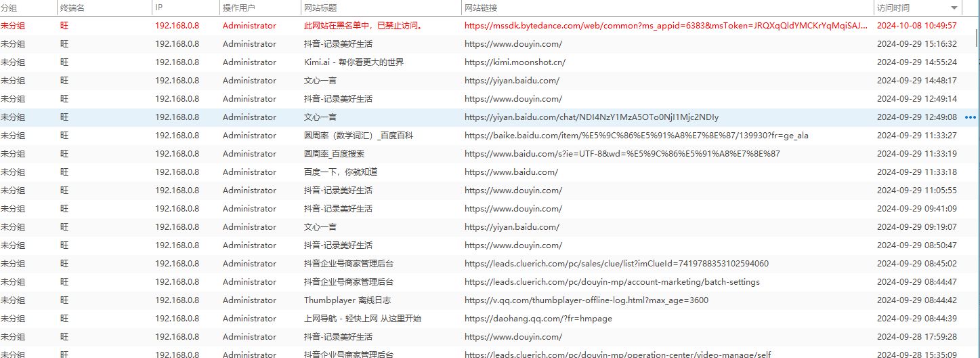Click the red Administrator user cell

pos(249,26)
